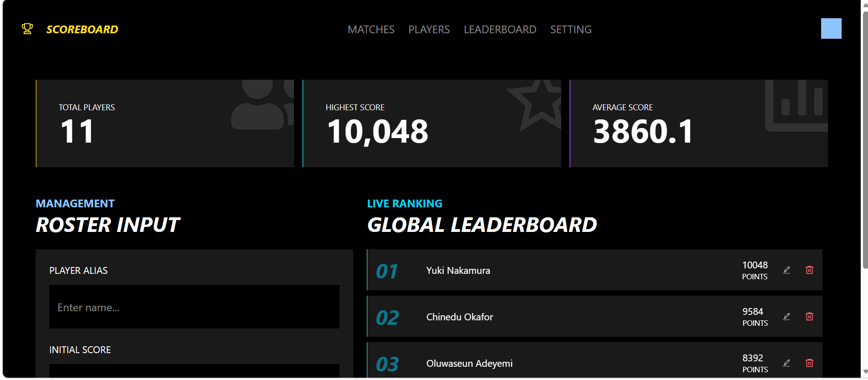Image resolution: width=868 pixels, height=380 pixels.
Task: Click the trophy logo icon
Action: click(27, 29)
